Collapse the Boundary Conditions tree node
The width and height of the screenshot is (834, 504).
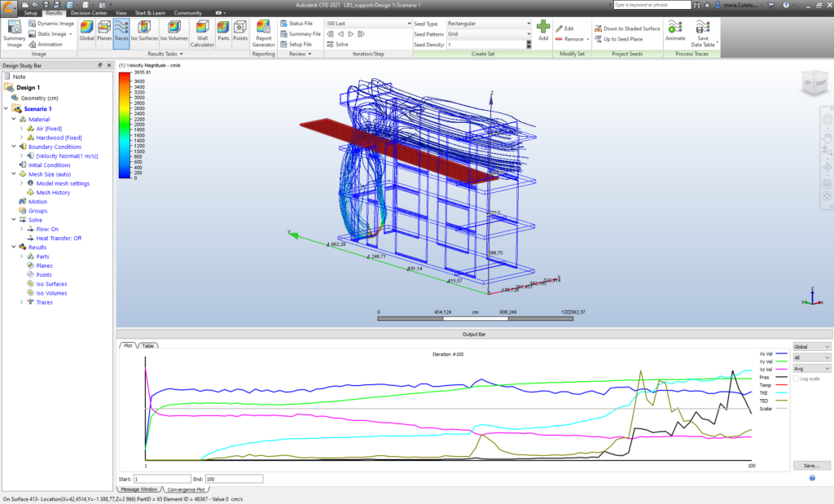(x=14, y=147)
